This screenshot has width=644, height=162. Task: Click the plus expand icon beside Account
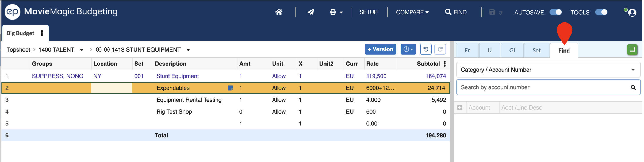(x=460, y=107)
